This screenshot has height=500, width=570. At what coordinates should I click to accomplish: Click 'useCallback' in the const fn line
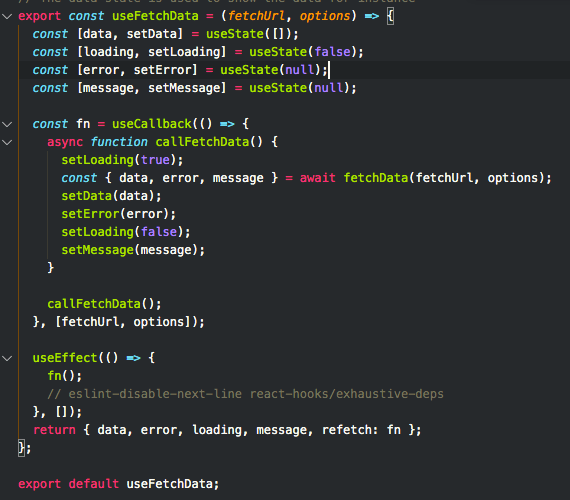[152, 124]
